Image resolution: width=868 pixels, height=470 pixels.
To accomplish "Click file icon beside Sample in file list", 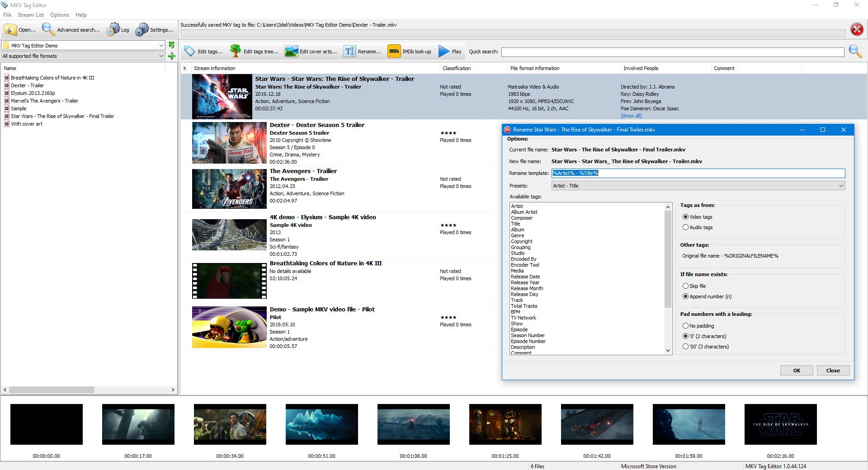I will [7, 108].
